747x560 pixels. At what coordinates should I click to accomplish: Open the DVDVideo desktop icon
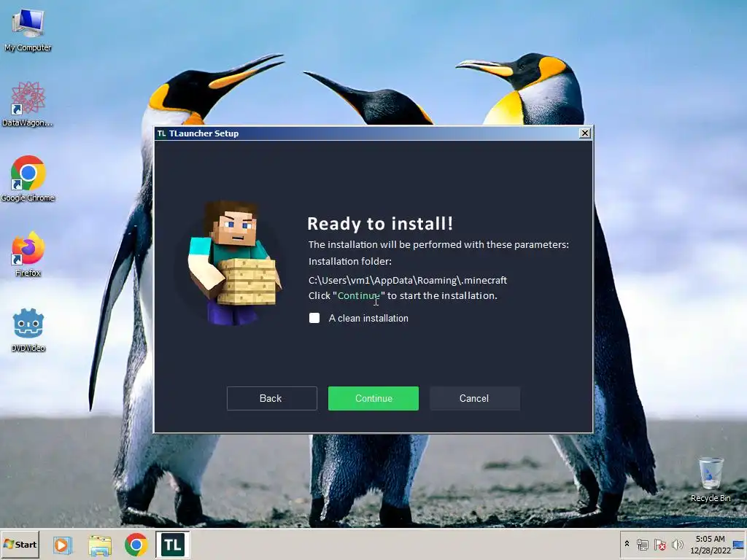(28, 330)
